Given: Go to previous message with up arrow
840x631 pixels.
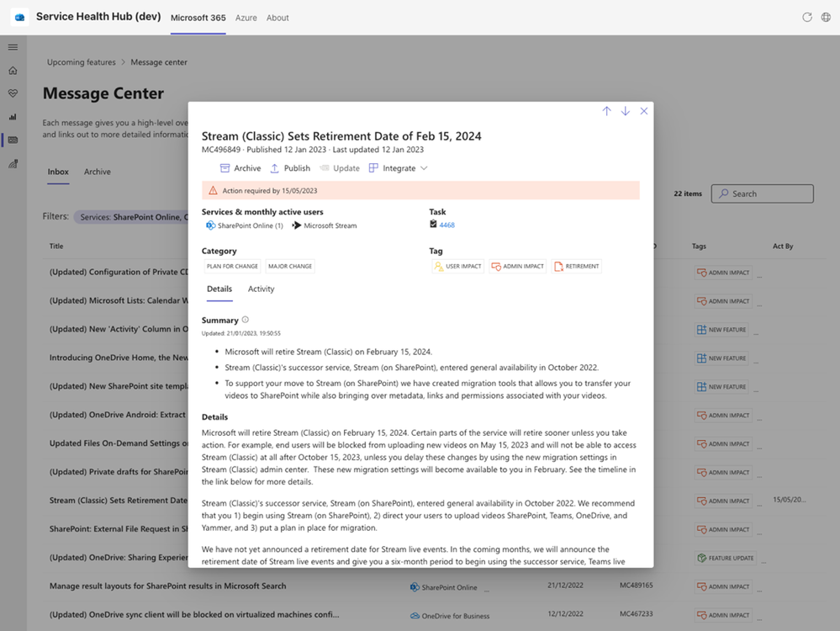Looking at the screenshot, I should (606, 111).
